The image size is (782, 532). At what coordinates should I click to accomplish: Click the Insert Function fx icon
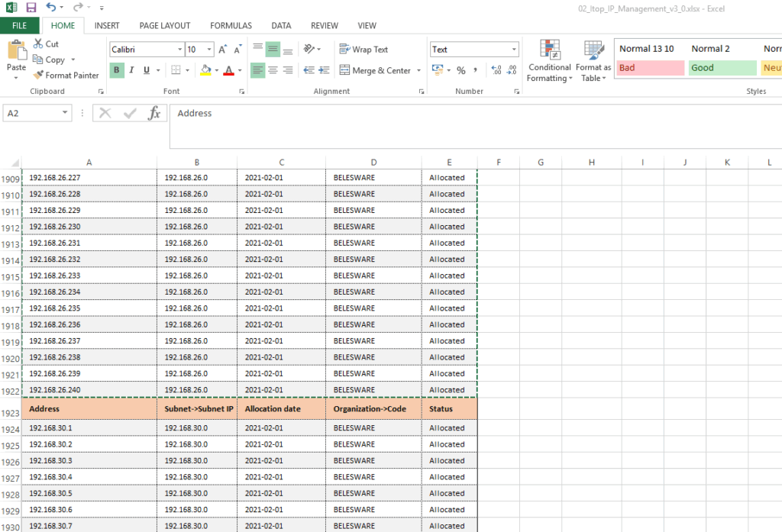click(154, 114)
